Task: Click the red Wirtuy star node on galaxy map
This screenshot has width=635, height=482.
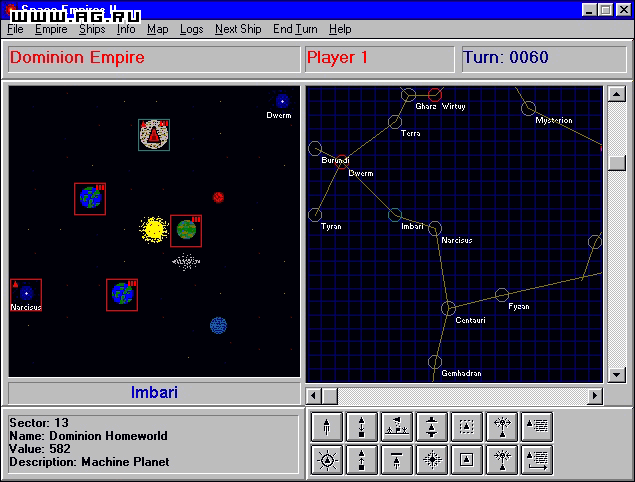Action: [x=435, y=95]
